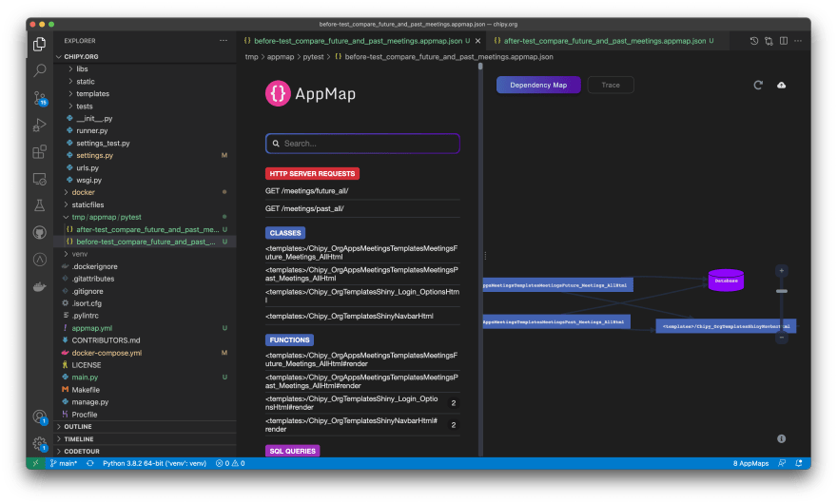Show AppMap info icon
The width and height of the screenshot is (837, 504).
(x=782, y=439)
